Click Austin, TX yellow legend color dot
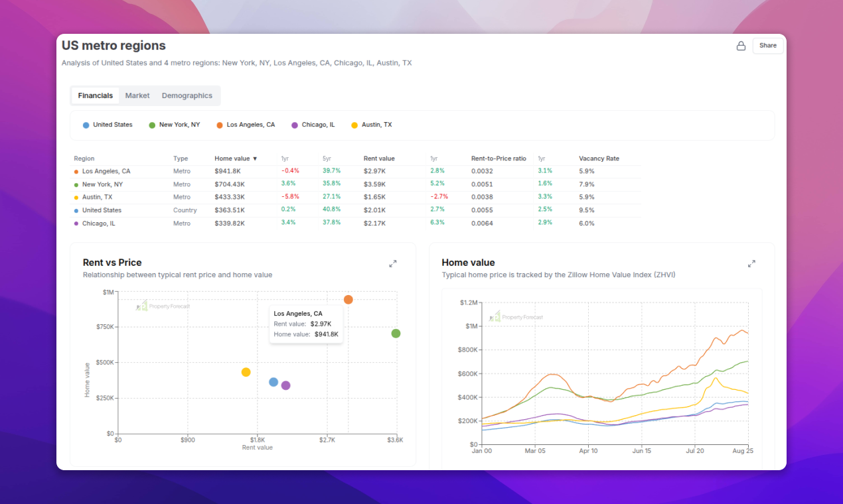This screenshot has width=843, height=504. click(354, 125)
